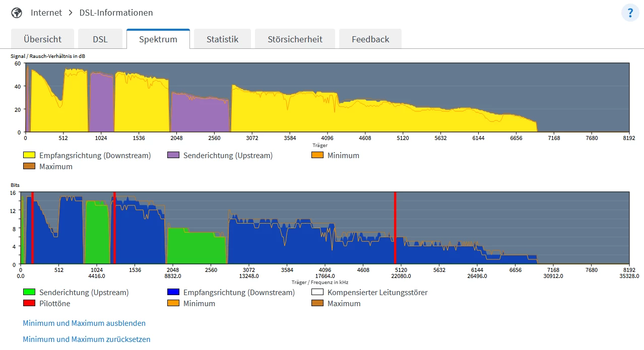Click the 13248.0 frequency value

[249, 276]
